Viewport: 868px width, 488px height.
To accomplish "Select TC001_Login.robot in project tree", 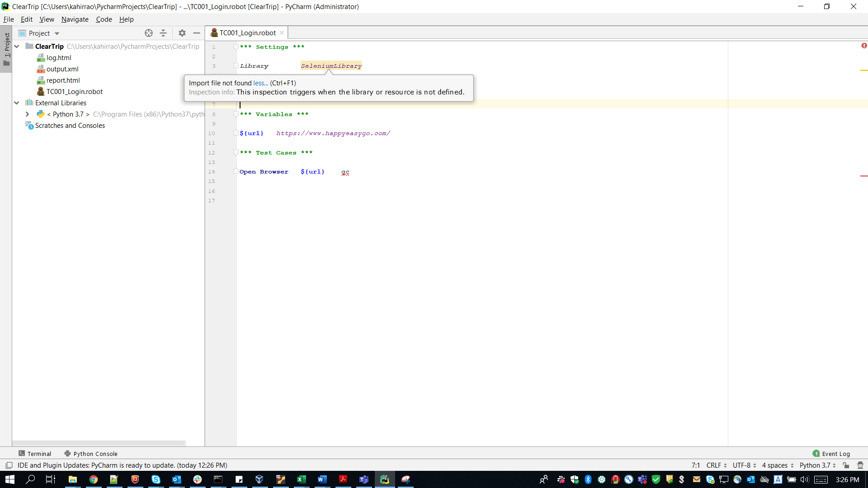I will [75, 92].
